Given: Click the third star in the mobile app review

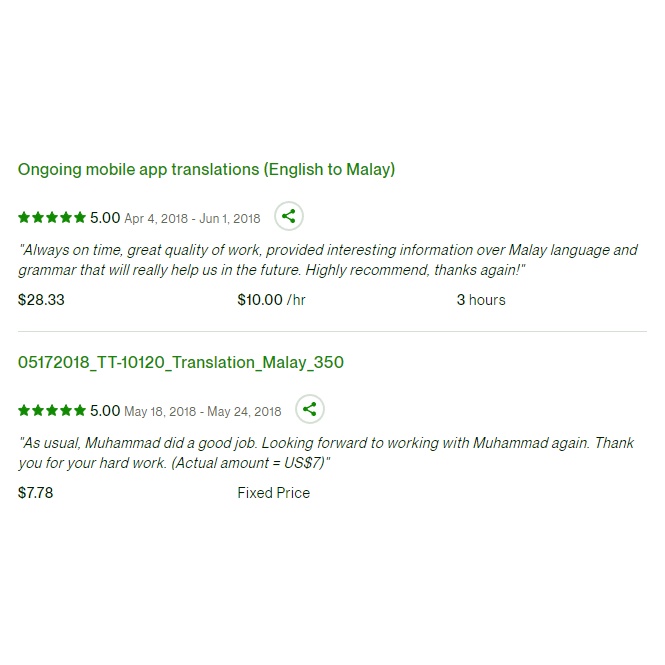Looking at the screenshot, I should click(x=52, y=218).
